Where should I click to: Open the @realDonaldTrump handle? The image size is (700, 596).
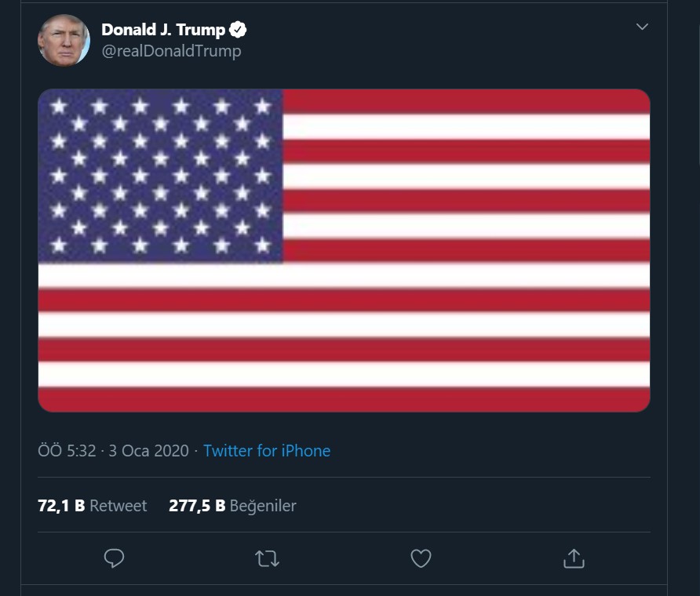(171, 51)
